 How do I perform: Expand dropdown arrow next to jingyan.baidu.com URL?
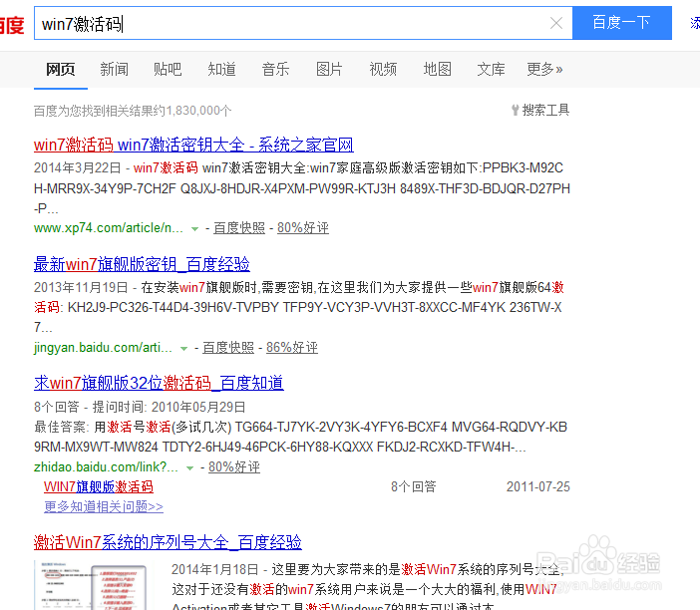(183, 349)
